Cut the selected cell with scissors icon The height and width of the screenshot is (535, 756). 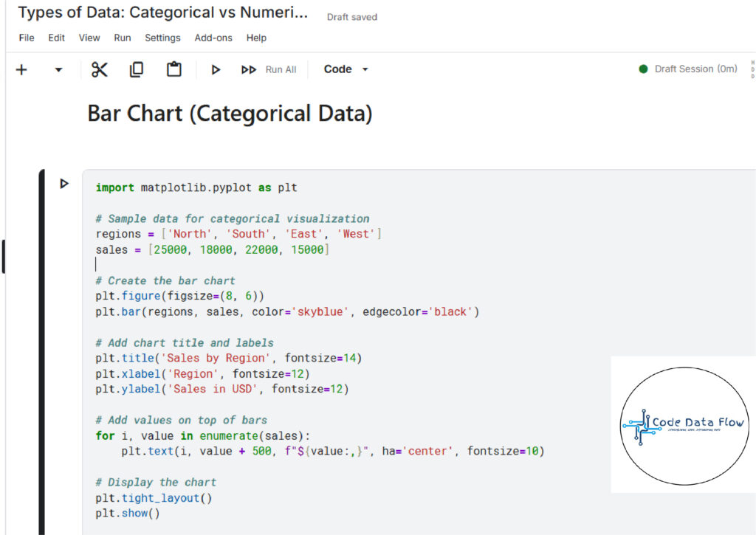100,69
